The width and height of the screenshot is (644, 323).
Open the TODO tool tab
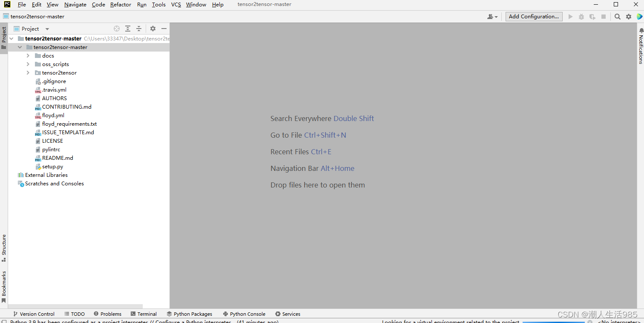pyautogui.click(x=75, y=314)
